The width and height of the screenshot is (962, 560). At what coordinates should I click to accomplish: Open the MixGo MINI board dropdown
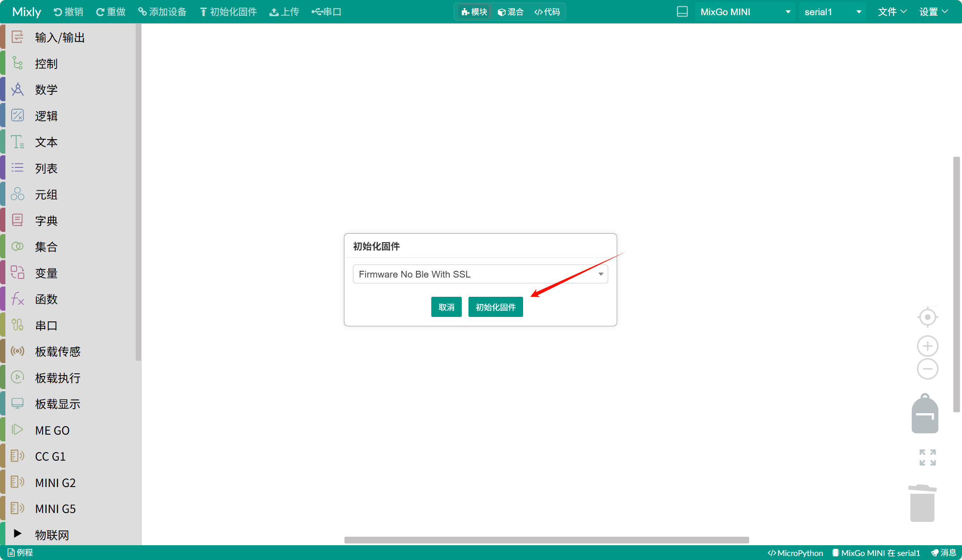(745, 12)
